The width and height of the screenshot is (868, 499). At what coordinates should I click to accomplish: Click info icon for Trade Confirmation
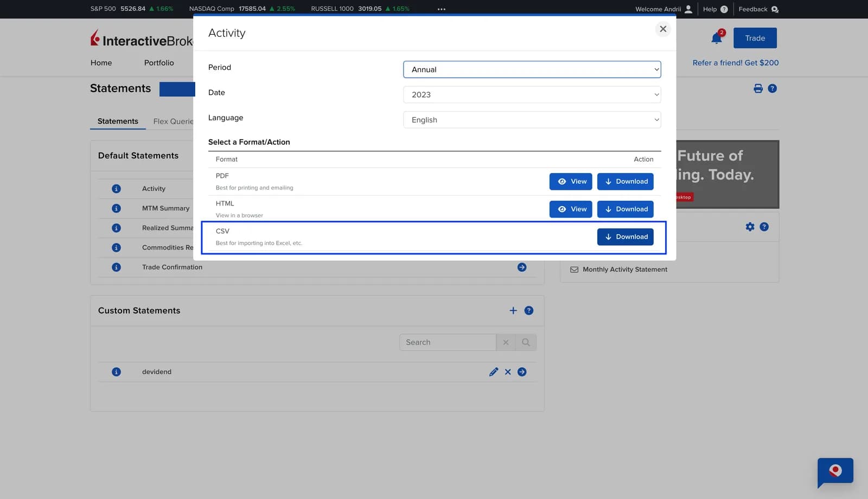(x=116, y=267)
